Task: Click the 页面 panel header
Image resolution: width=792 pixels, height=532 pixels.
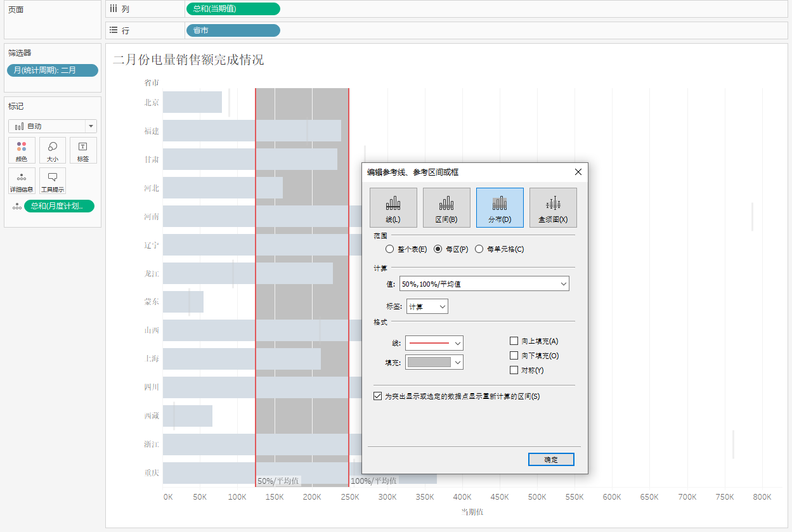Action: coord(16,10)
